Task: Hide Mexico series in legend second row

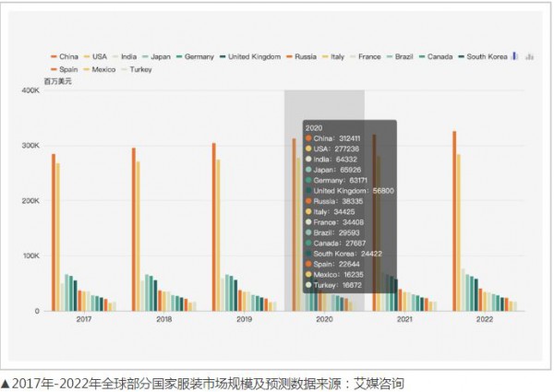Action: coord(101,69)
